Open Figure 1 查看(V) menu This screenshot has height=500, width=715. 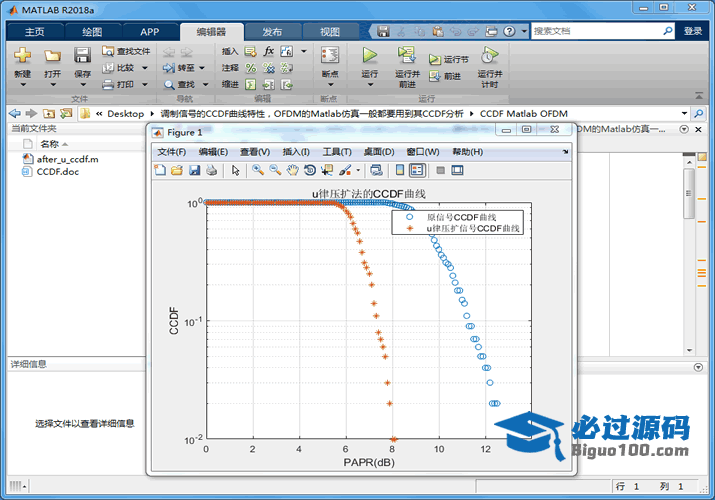tap(255, 152)
